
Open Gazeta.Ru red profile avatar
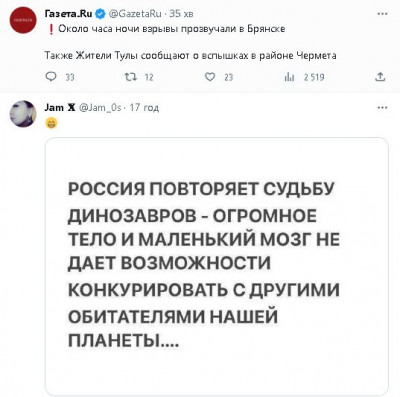click(23, 20)
